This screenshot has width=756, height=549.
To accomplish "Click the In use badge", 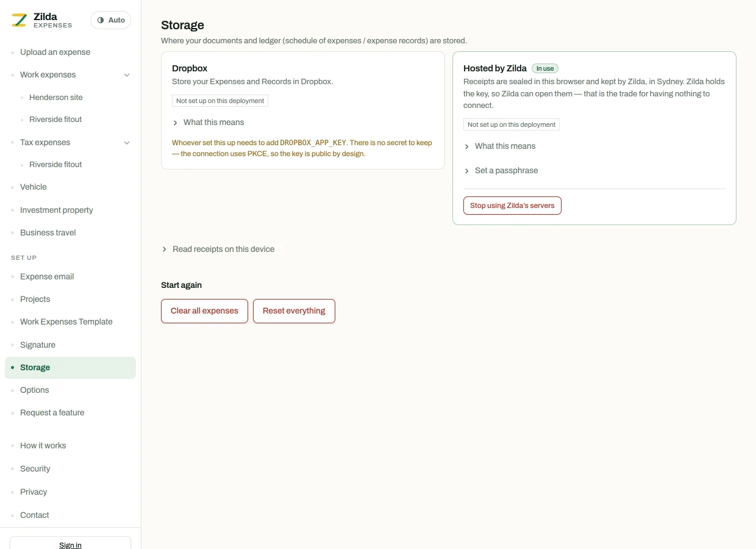I will (x=545, y=69).
